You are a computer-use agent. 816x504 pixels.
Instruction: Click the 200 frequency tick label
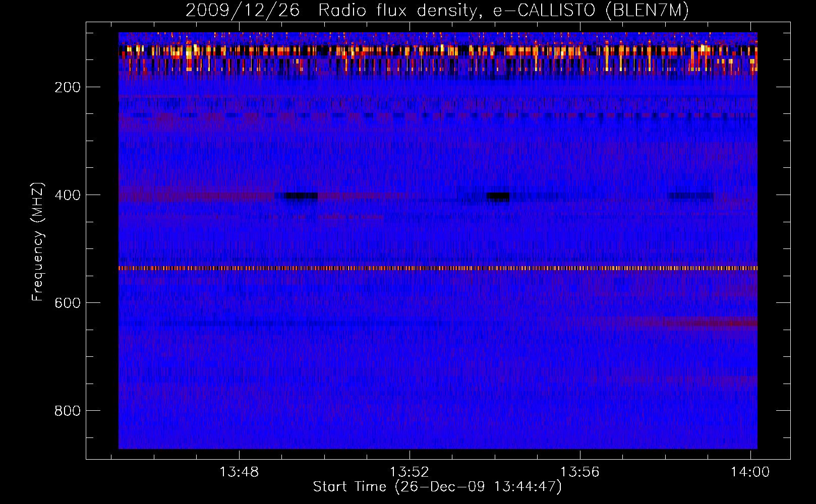click(68, 87)
